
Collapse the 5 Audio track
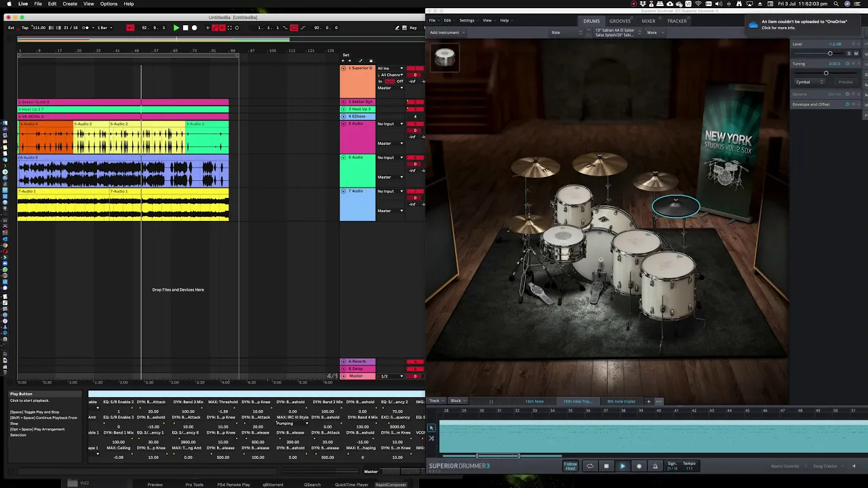click(343, 124)
